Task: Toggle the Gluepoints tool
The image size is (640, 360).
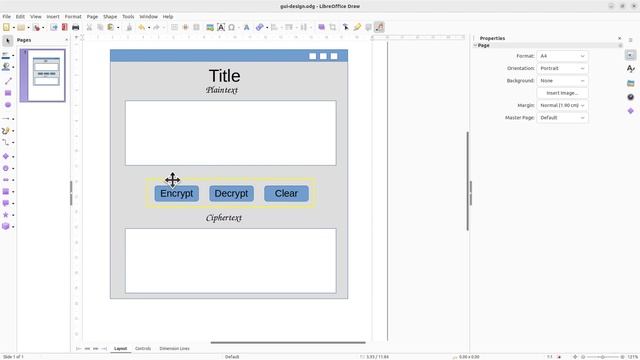Action: pos(357,27)
